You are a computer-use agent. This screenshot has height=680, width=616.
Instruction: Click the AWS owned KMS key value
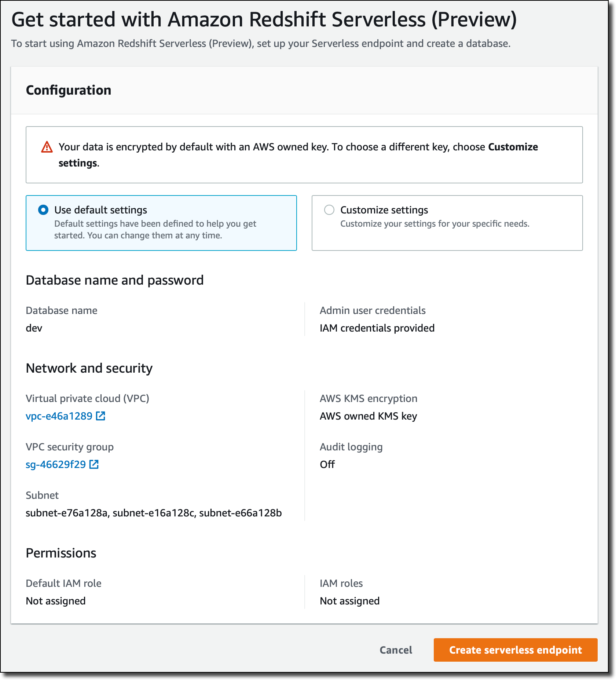pos(368,416)
